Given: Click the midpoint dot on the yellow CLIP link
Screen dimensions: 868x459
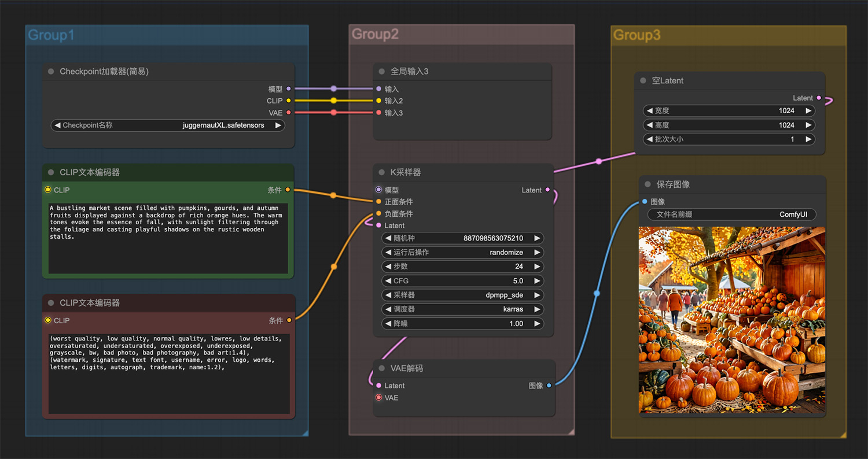Looking at the screenshot, I should pyautogui.click(x=334, y=101).
